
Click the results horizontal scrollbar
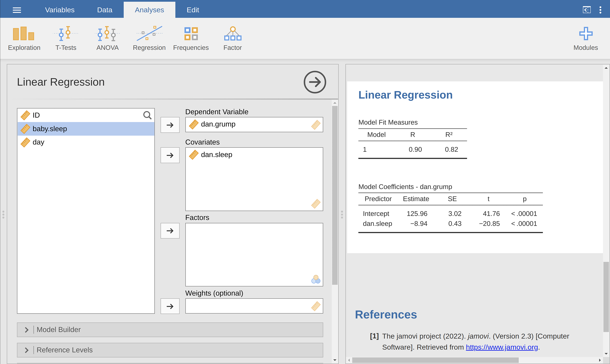click(x=435, y=360)
